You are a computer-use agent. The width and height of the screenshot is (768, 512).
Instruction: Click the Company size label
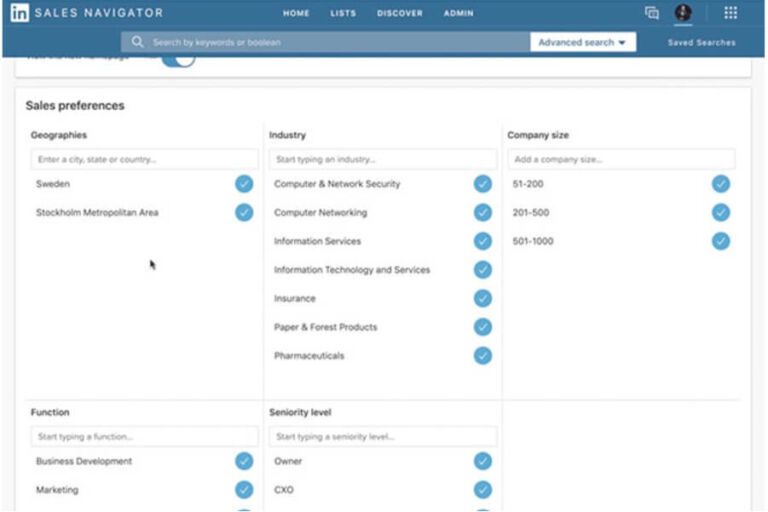click(x=538, y=135)
